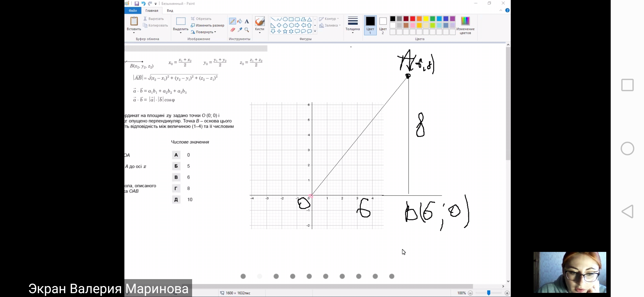This screenshot has height=297, width=644.
Task: Toggle Цвет 2 as active color
Action: click(383, 25)
